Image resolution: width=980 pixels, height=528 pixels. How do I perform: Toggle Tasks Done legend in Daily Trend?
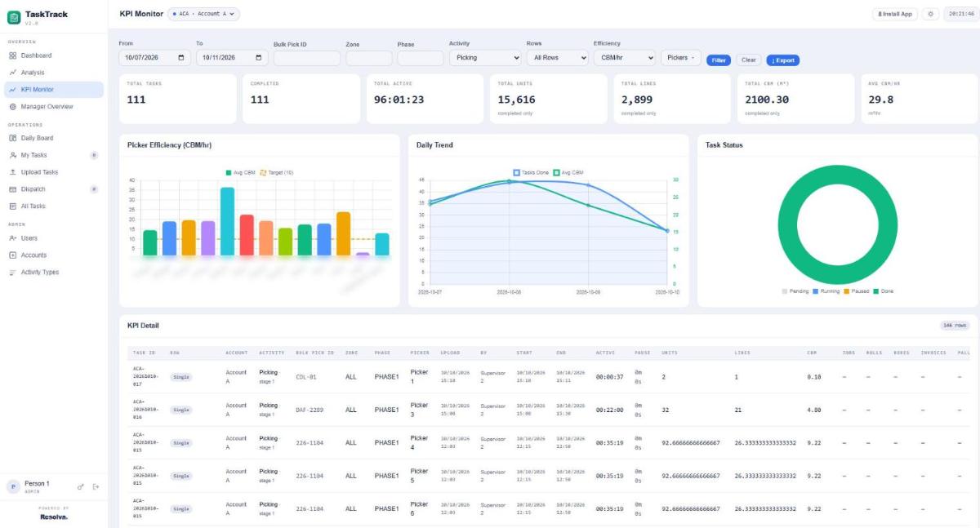532,172
